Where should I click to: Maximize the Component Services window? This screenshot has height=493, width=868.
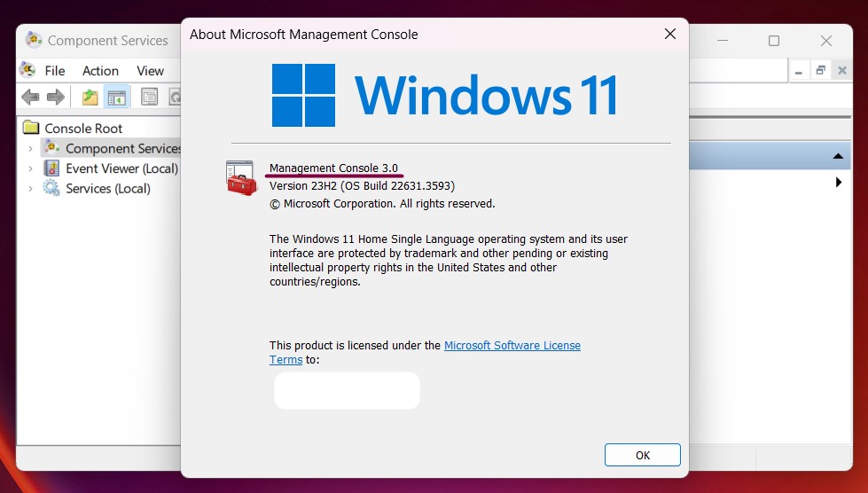(774, 41)
